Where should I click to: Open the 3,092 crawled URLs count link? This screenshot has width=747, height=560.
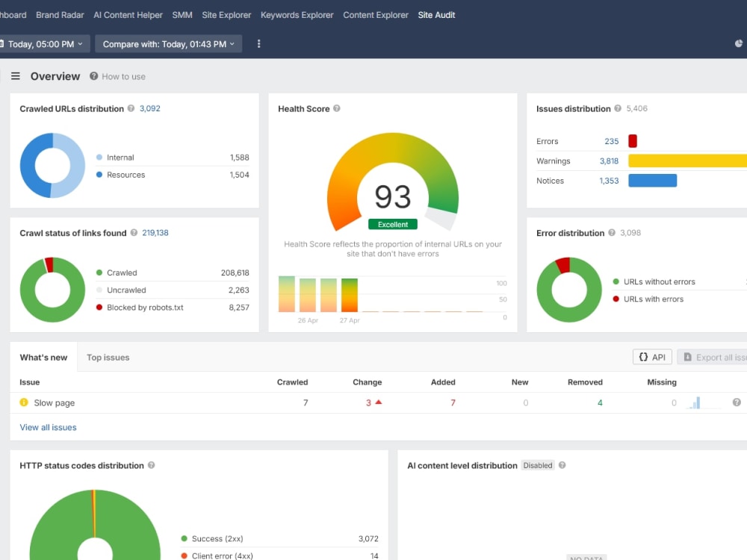point(149,108)
